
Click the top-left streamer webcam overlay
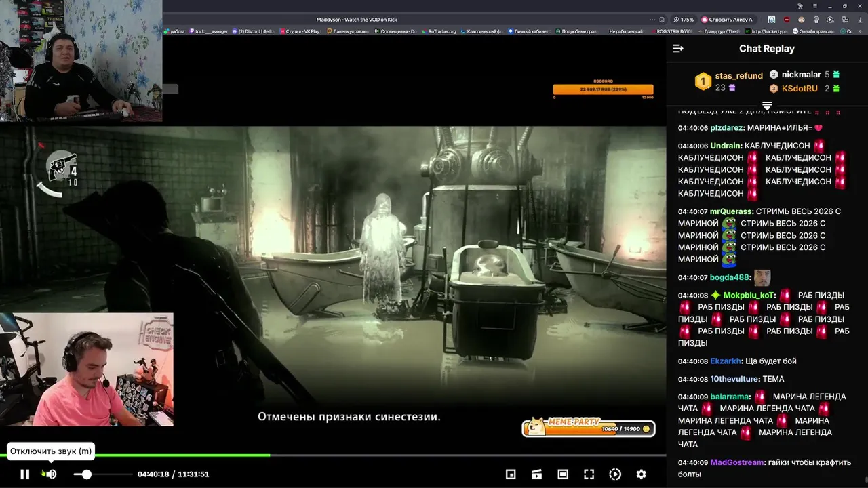(81, 61)
